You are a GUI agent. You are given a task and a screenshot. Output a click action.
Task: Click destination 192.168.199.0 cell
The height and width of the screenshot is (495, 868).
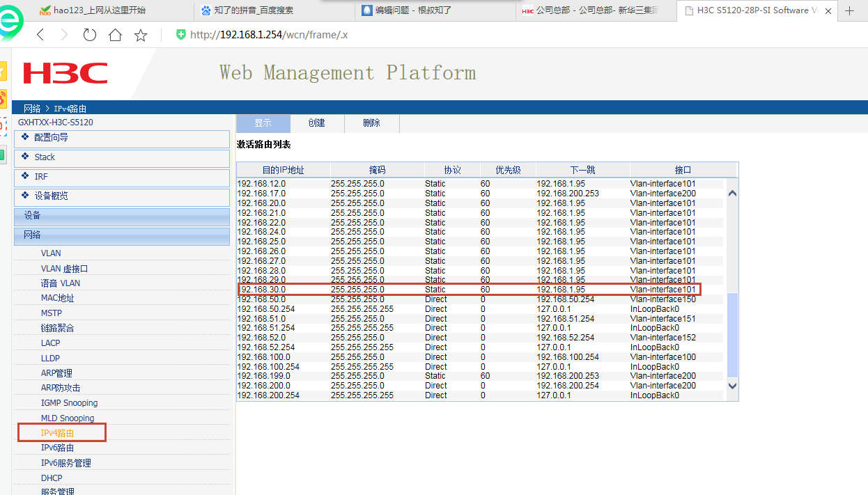coord(264,376)
